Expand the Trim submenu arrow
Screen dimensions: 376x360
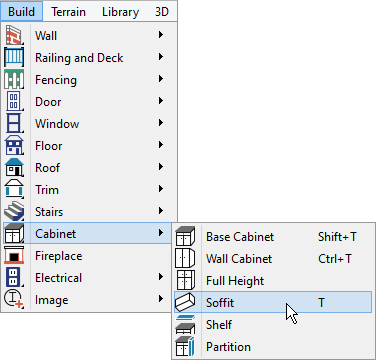click(x=161, y=189)
